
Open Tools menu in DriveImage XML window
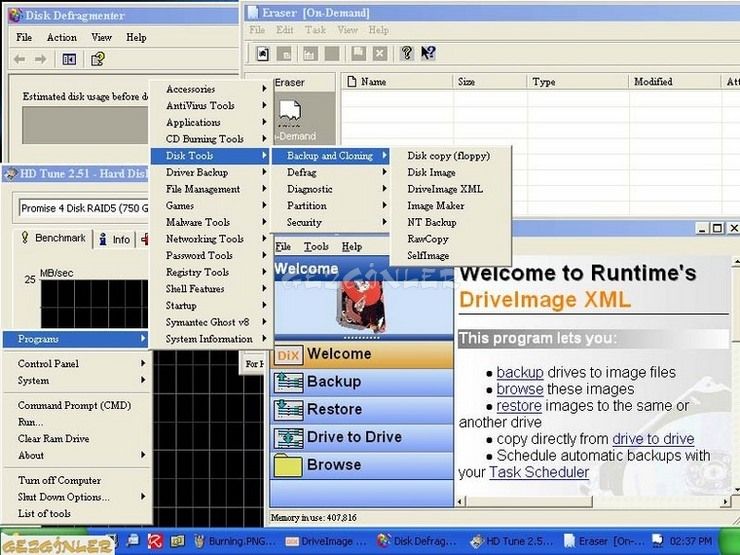click(316, 247)
